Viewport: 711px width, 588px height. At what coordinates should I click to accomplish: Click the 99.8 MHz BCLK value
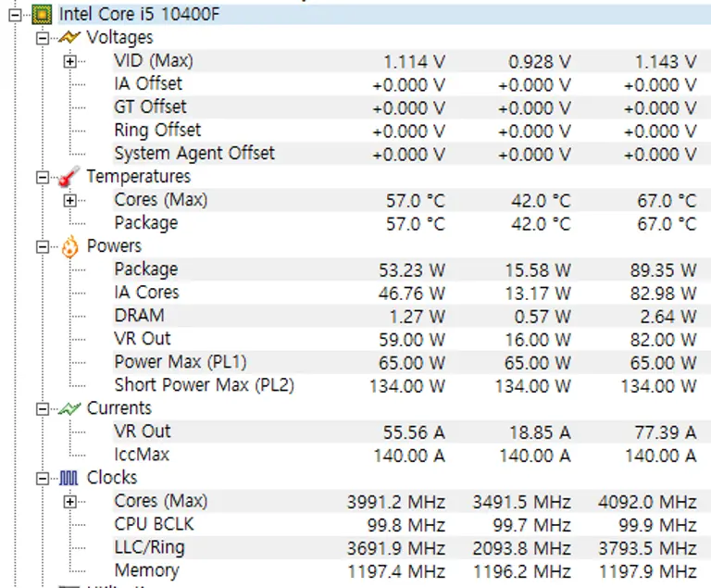(x=406, y=525)
